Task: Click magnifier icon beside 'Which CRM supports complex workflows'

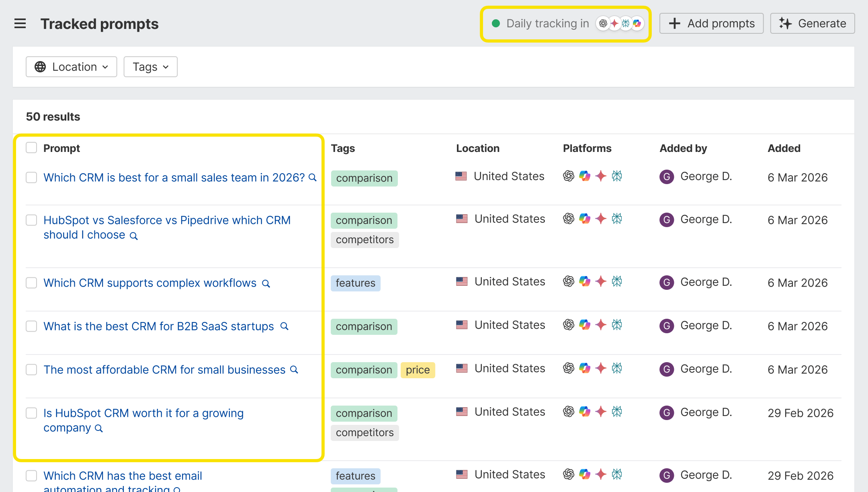Action: coord(266,284)
